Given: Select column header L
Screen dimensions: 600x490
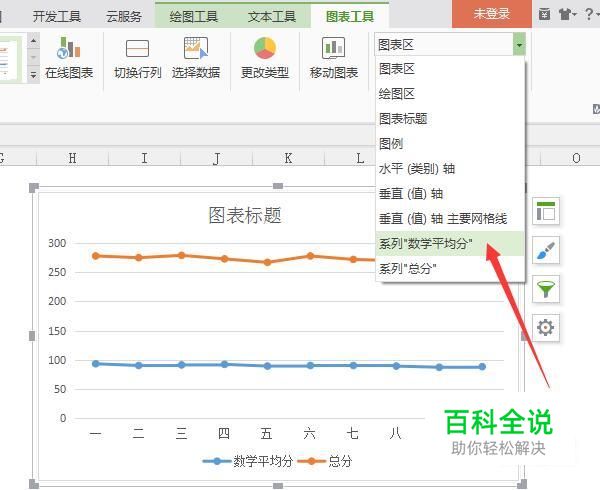Looking at the screenshot, I should point(360,158).
